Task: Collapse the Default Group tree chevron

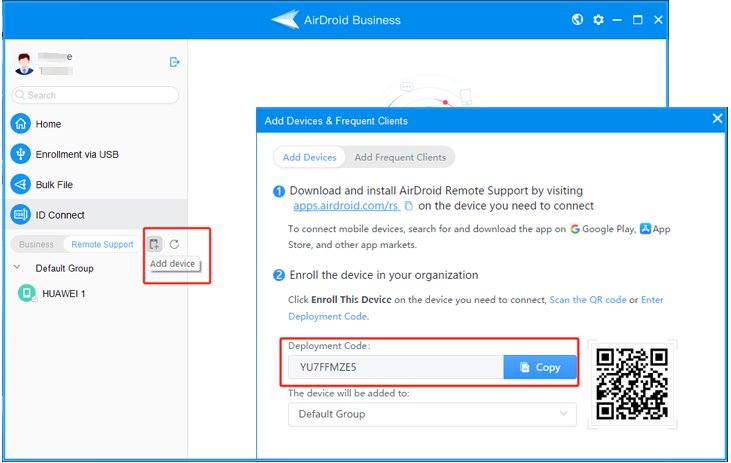Action: click(x=17, y=267)
